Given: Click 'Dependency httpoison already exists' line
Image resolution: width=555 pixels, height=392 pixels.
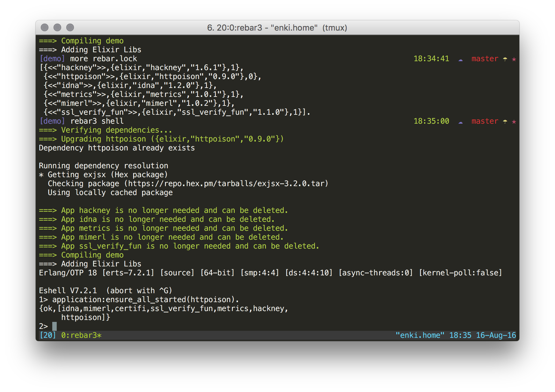Looking at the screenshot, I should [117, 148].
